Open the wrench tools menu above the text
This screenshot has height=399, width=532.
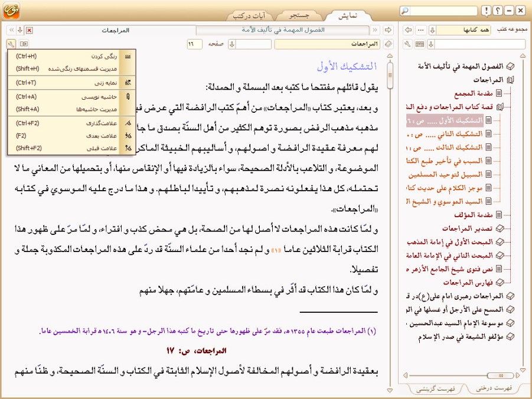click(11, 44)
